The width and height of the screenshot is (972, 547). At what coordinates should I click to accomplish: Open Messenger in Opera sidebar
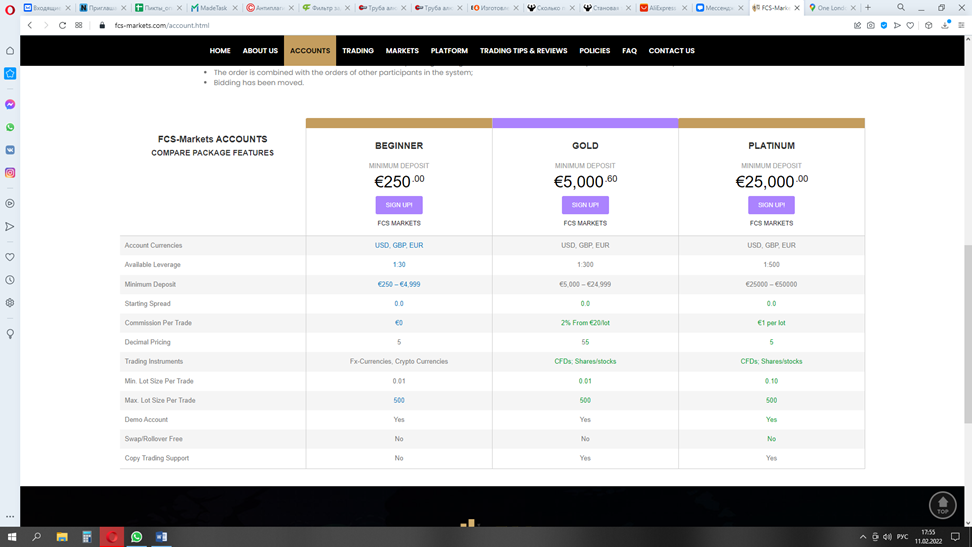[x=10, y=104]
